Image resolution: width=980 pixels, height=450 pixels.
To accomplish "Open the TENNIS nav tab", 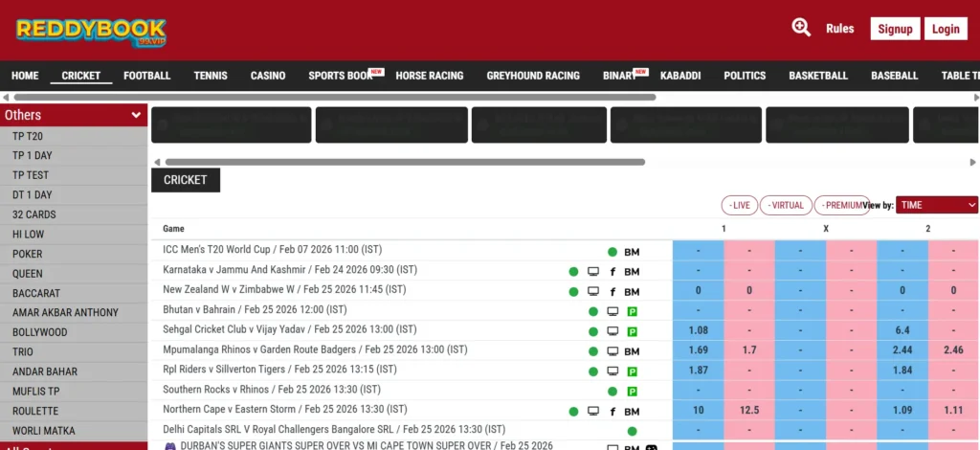I will click(211, 76).
